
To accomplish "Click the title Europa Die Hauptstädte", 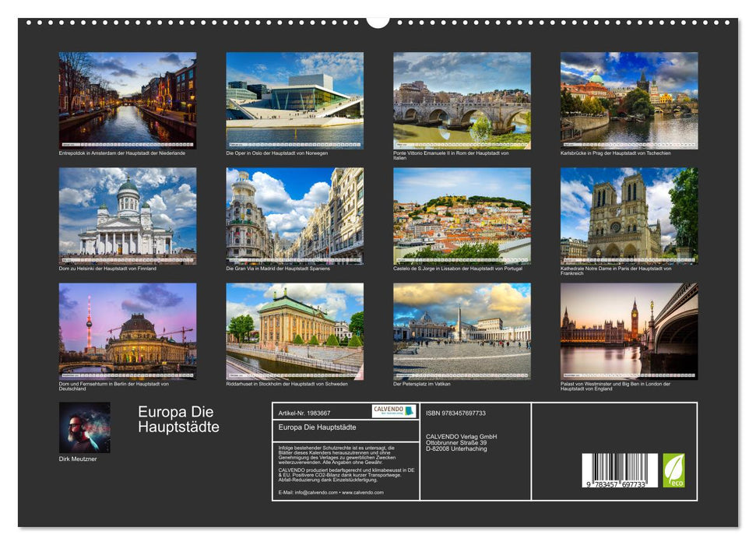I will pos(178,420).
